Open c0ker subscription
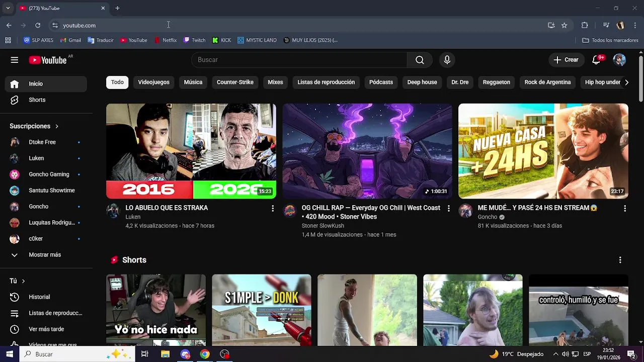This screenshot has width=644, height=362. 46,239
